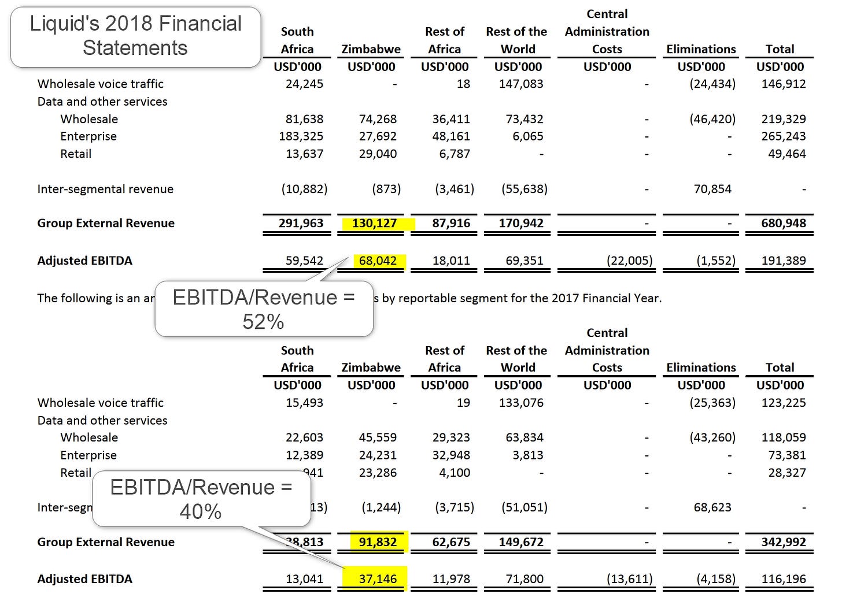This screenshot has width=842, height=616.
Task: Click the highlighted revenue 130,127
Action: pos(374,223)
